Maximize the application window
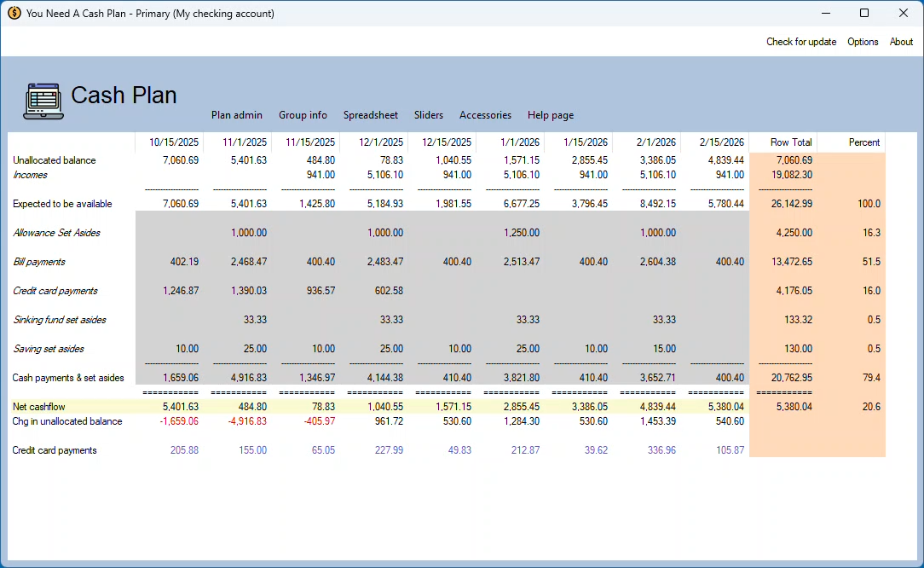924x568 pixels. [x=864, y=14]
